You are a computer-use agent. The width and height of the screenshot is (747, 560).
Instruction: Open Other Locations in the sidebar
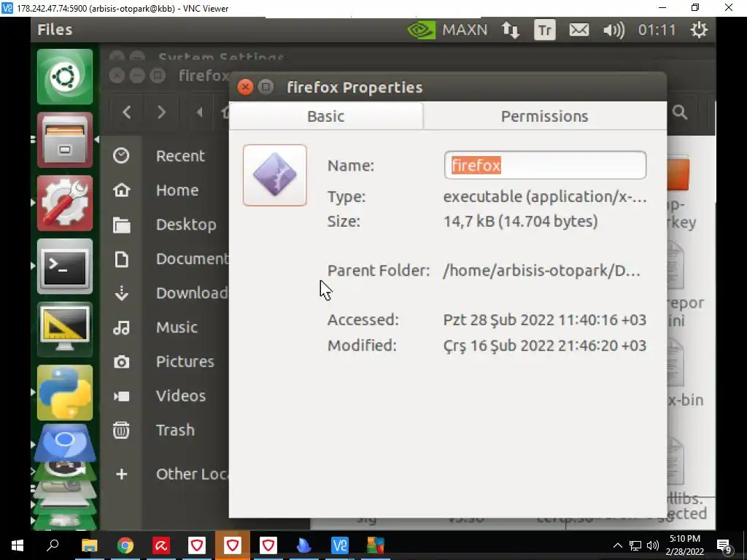pyautogui.click(x=192, y=474)
